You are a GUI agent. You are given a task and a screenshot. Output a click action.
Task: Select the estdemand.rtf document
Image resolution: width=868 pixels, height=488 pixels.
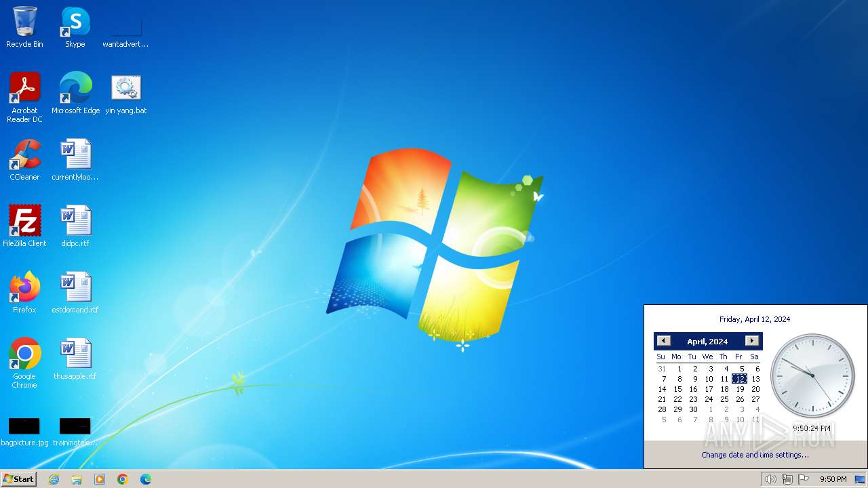(x=75, y=292)
